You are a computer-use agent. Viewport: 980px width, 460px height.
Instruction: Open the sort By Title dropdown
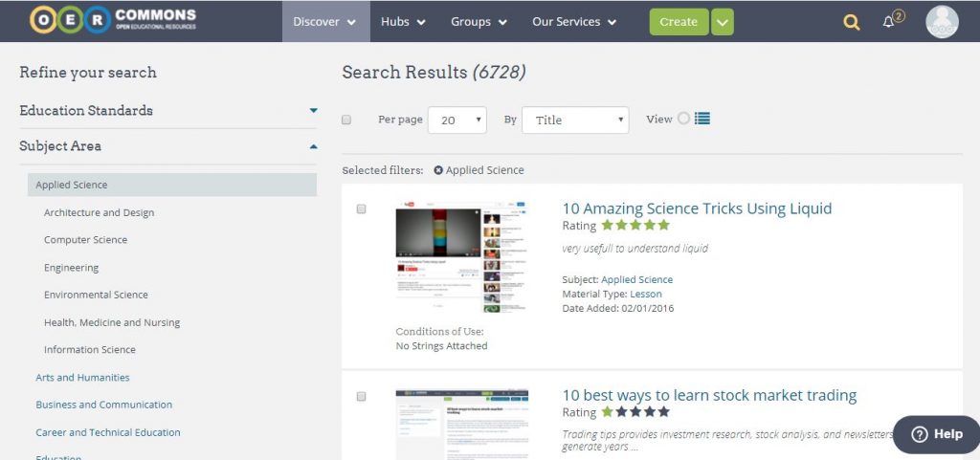pyautogui.click(x=574, y=120)
